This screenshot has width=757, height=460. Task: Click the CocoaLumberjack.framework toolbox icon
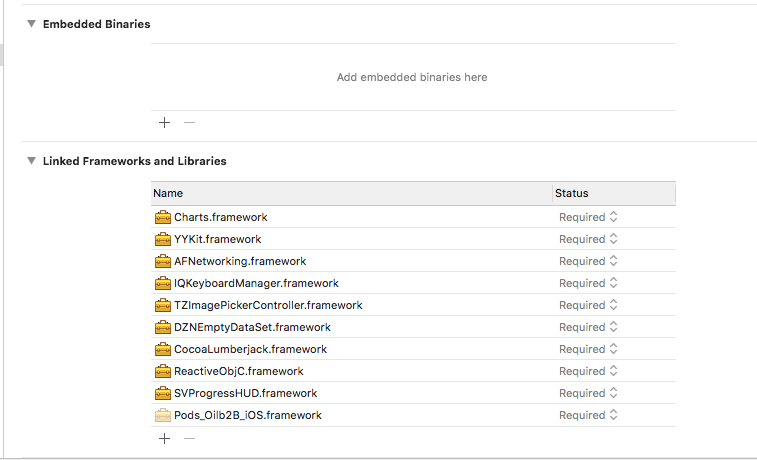(x=163, y=349)
